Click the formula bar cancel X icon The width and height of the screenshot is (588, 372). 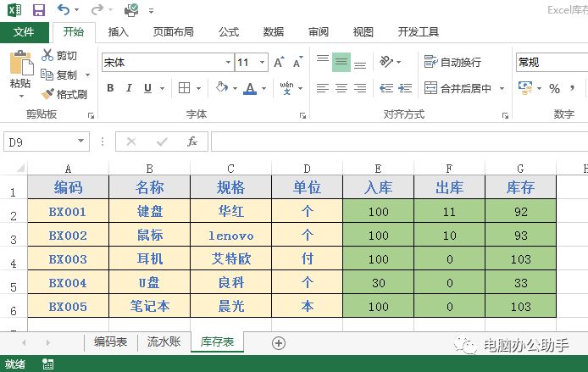point(130,142)
